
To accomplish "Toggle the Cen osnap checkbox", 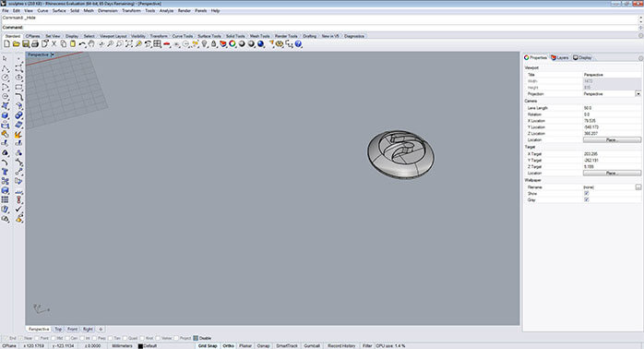I will tap(67, 338).
